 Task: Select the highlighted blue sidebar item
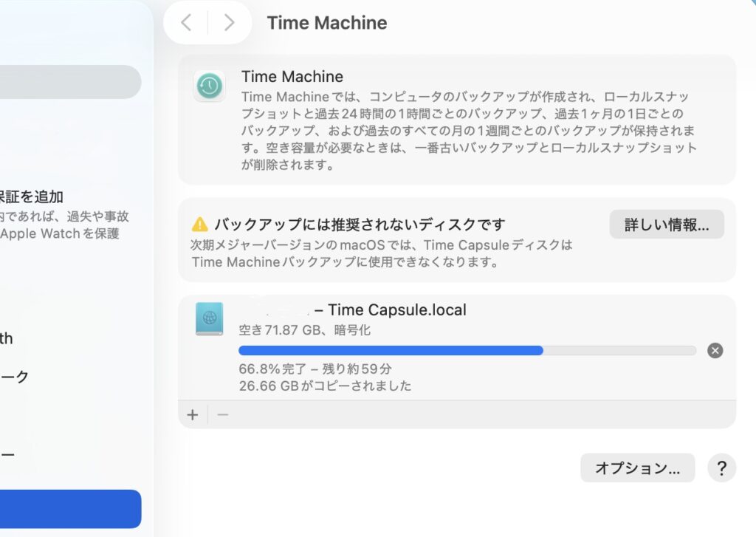pyautogui.click(x=70, y=508)
